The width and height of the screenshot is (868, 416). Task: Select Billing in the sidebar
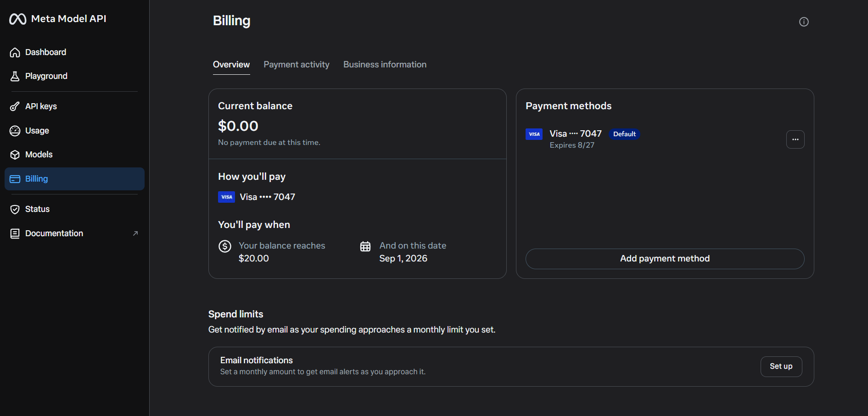tap(74, 179)
